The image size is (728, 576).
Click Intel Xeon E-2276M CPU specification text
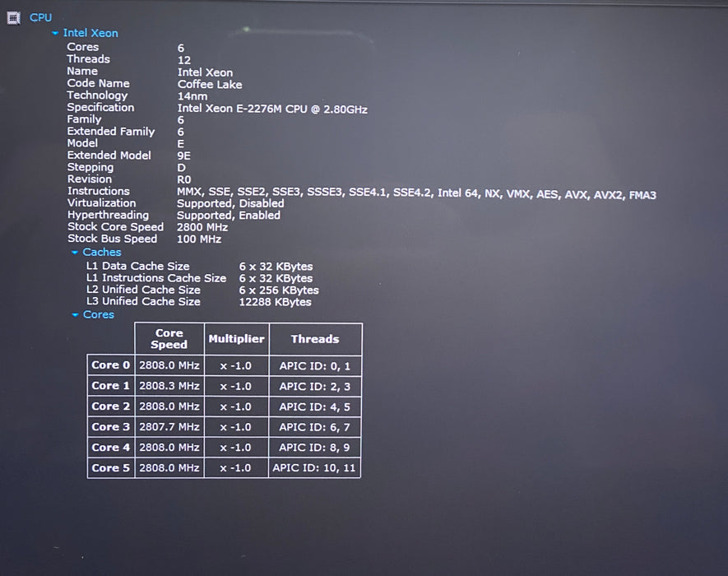(x=272, y=109)
